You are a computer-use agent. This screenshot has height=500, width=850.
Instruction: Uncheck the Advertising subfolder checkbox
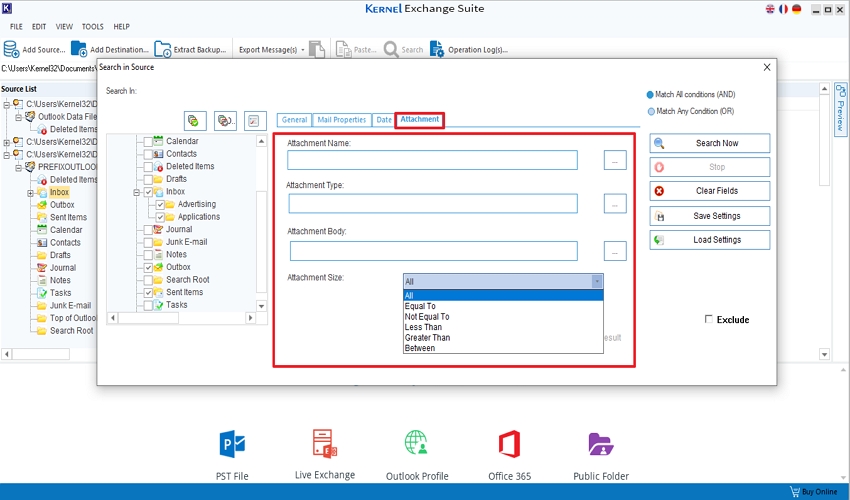coord(160,204)
